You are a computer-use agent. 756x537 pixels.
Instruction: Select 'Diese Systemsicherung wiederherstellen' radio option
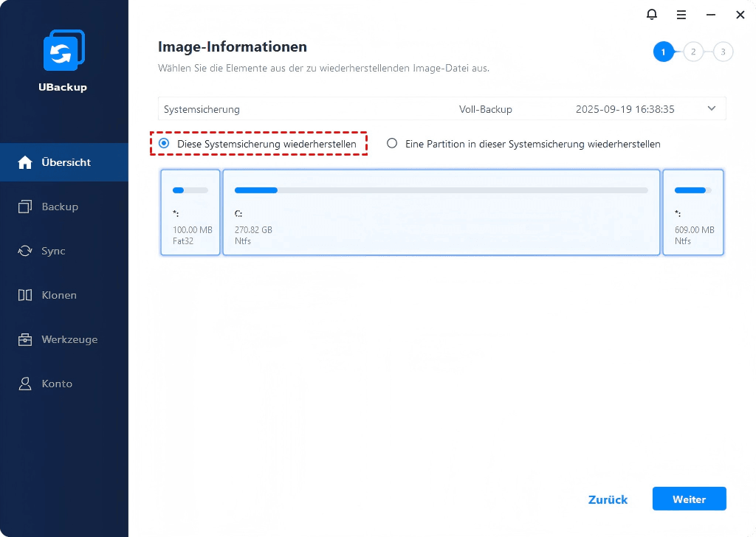point(164,144)
